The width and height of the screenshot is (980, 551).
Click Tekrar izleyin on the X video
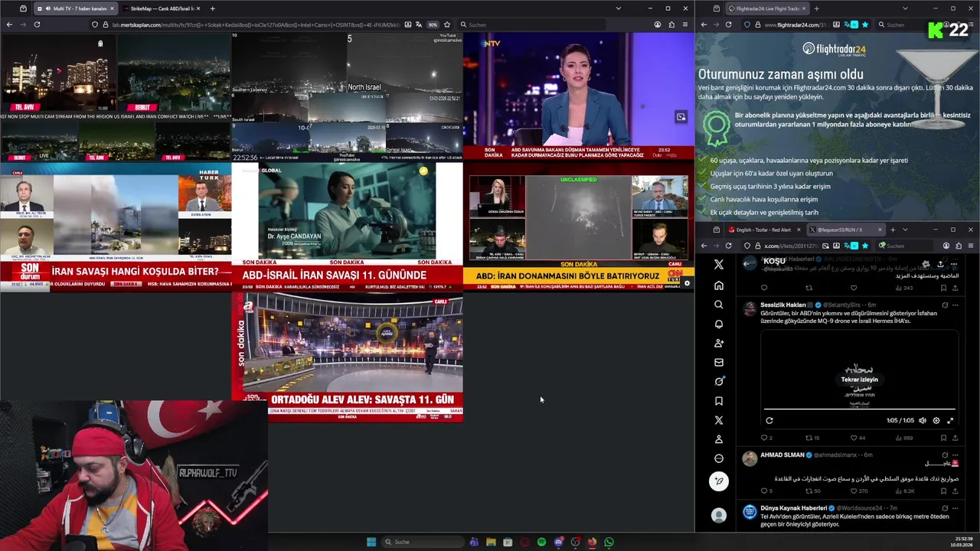pos(859,379)
